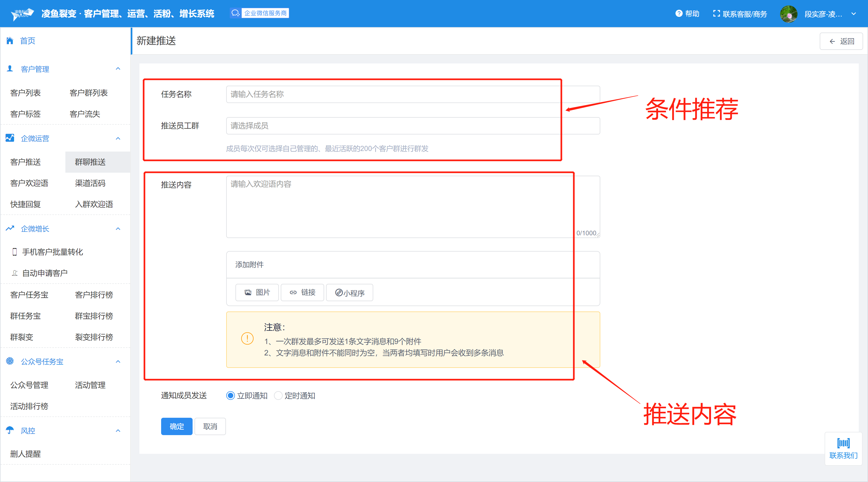
Task: Collapse the 企微增长 menu section
Action: click(x=118, y=229)
